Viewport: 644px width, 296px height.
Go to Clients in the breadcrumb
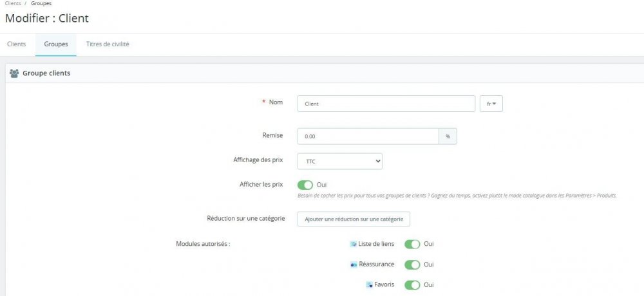[x=13, y=3]
